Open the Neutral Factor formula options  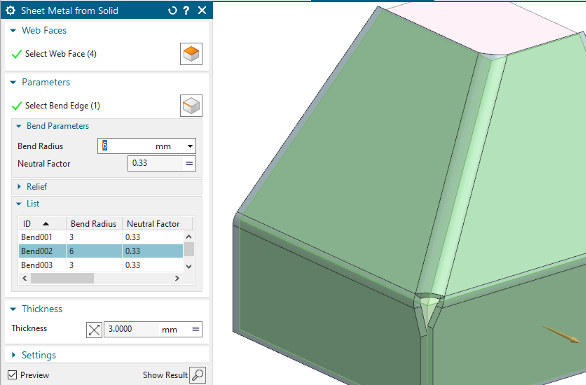coord(189,163)
